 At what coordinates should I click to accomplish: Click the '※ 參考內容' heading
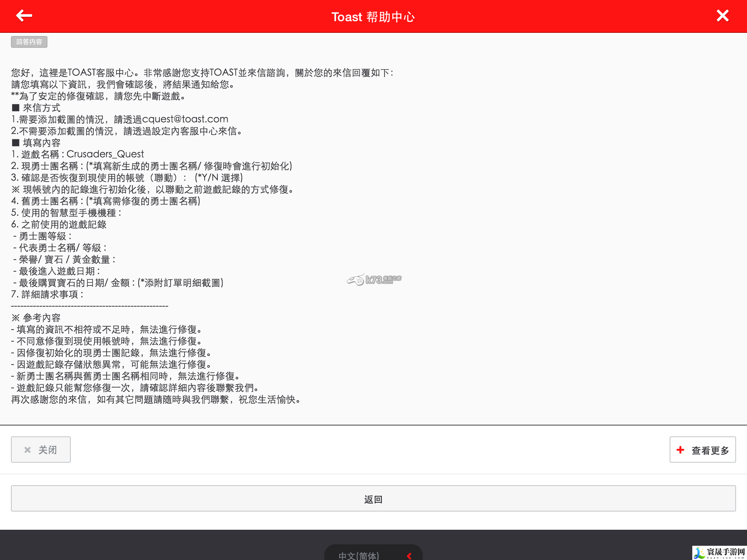(x=36, y=318)
